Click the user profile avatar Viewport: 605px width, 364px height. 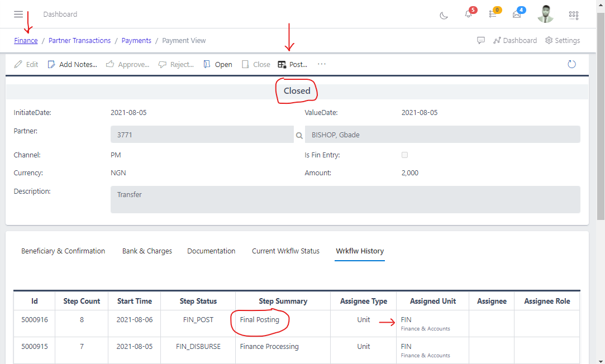(x=545, y=15)
